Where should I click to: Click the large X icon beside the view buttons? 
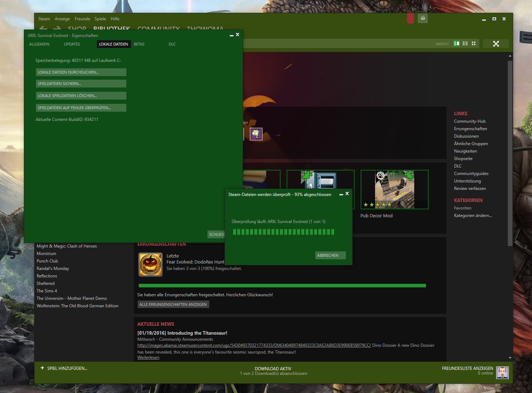496,44
